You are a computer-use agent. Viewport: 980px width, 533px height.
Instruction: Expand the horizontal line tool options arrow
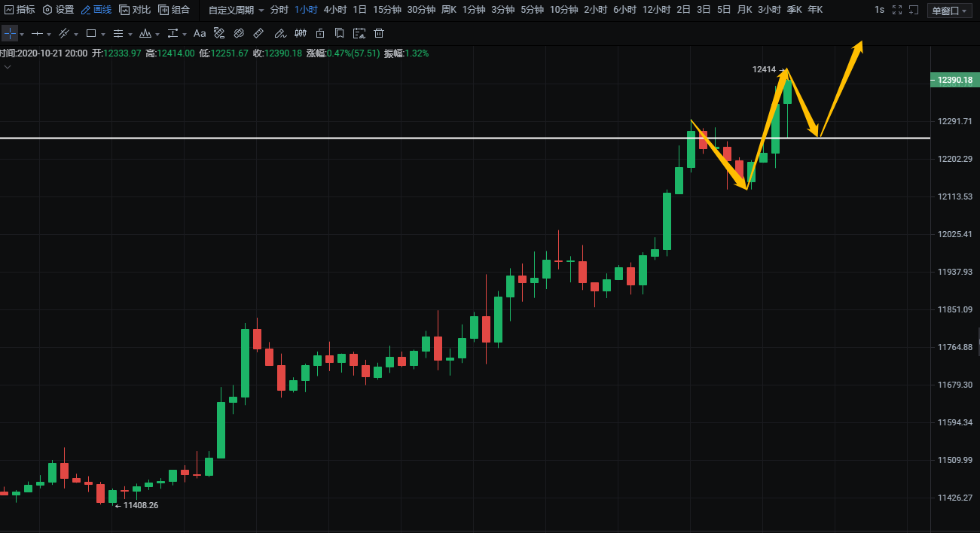click(49, 35)
